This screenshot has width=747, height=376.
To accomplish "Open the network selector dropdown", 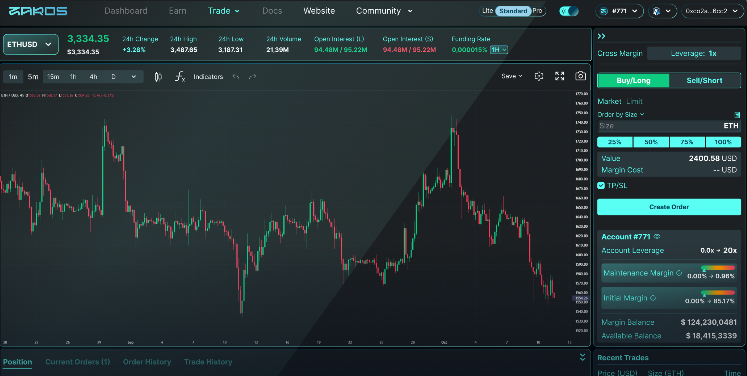I will click(663, 11).
